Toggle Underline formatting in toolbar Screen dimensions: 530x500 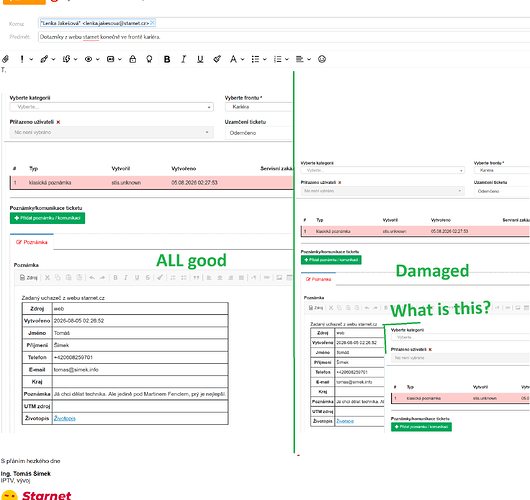(200, 59)
